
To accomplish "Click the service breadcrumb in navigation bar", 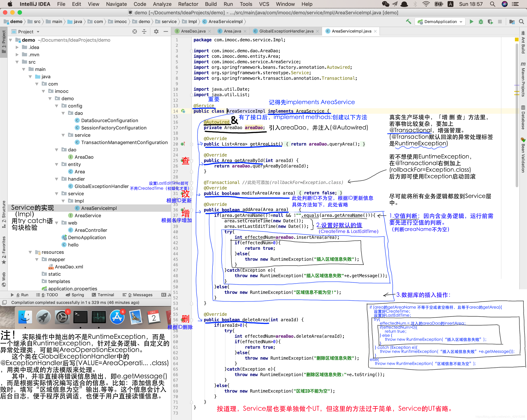I will coord(166,22).
